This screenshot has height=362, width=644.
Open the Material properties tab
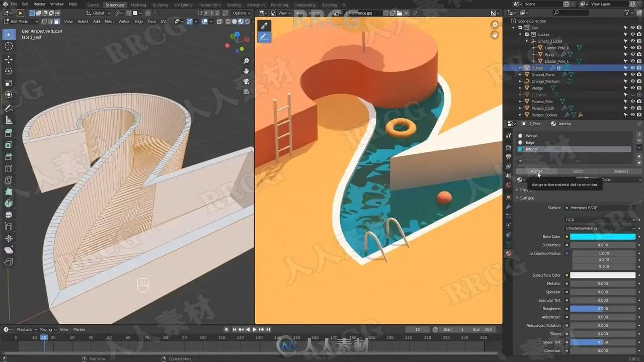tap(508, 253)
